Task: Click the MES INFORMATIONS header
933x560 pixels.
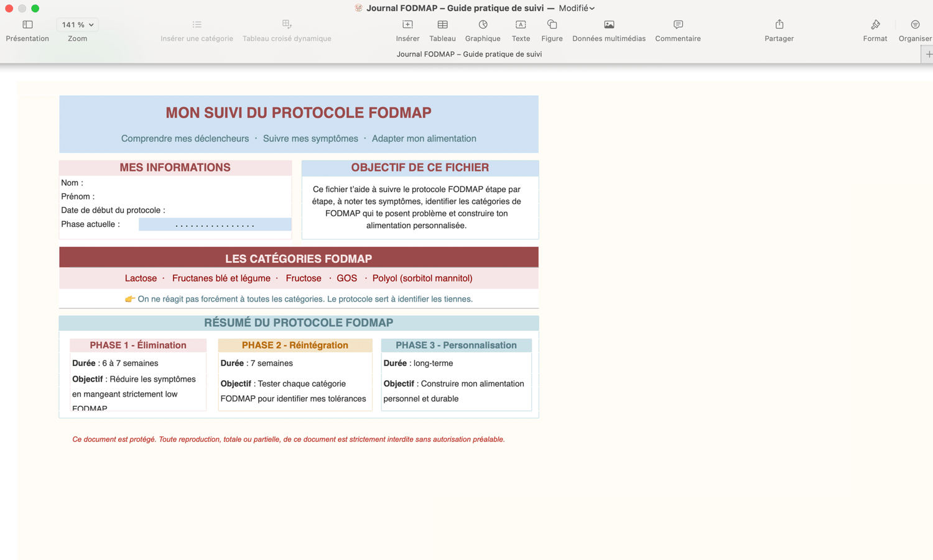Action: coord(175,168)
